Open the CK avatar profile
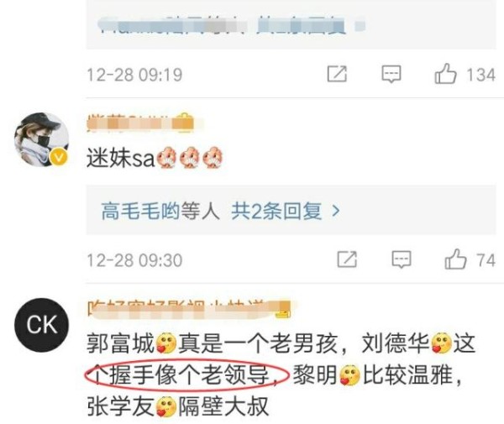Screen dimensions: 504x424 pyautogui.click(x=41, y=325)
